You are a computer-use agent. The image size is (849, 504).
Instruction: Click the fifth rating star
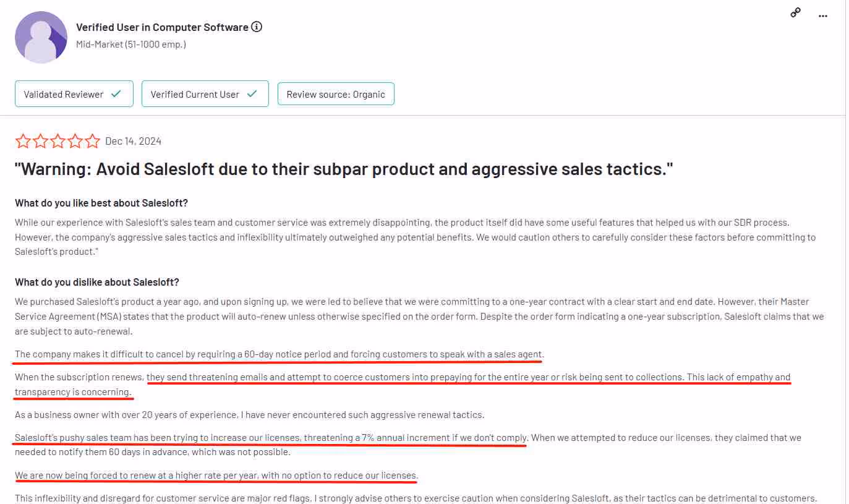[x=92, y=140]
